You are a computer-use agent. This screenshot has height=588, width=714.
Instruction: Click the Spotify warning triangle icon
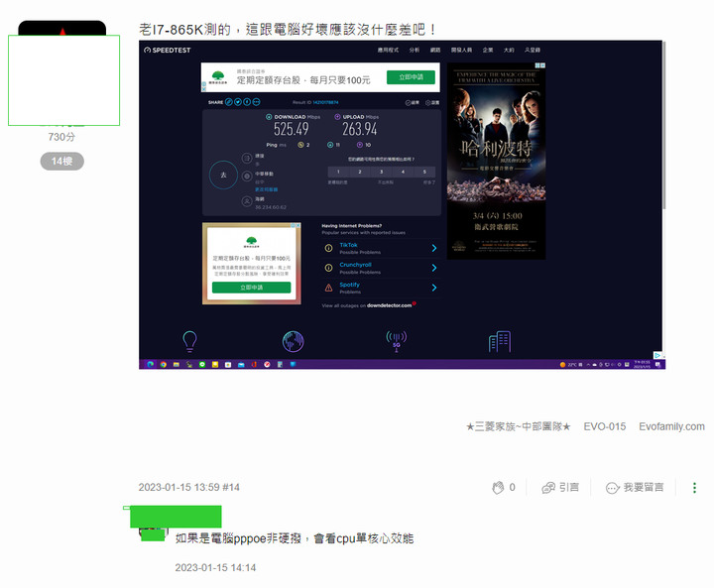[x=328, y=288]
